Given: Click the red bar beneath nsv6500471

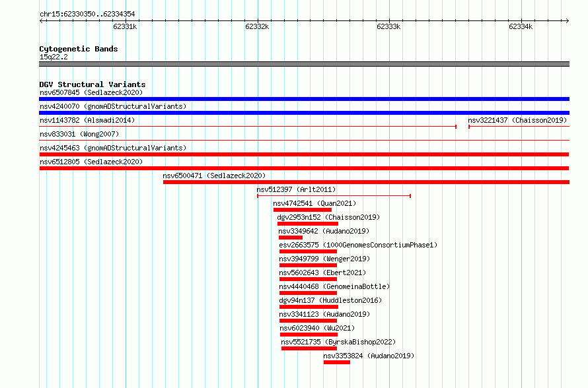Looking at the screenshot, I should pos(367,182).
